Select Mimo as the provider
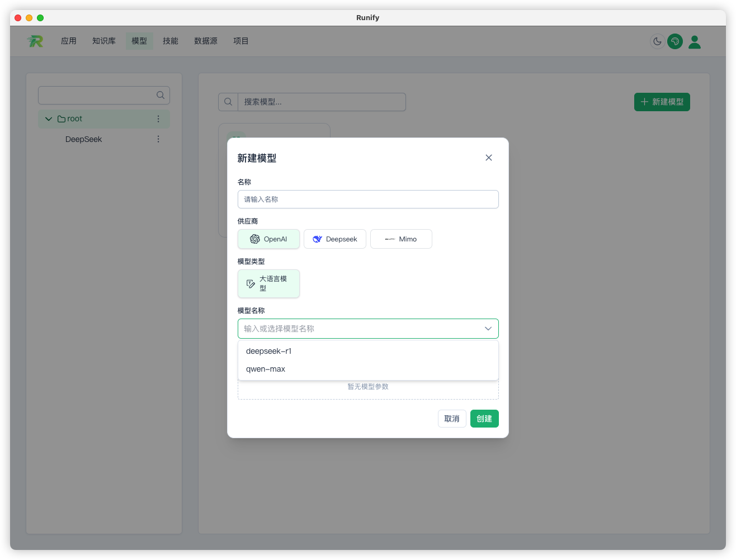 (401, 239)
